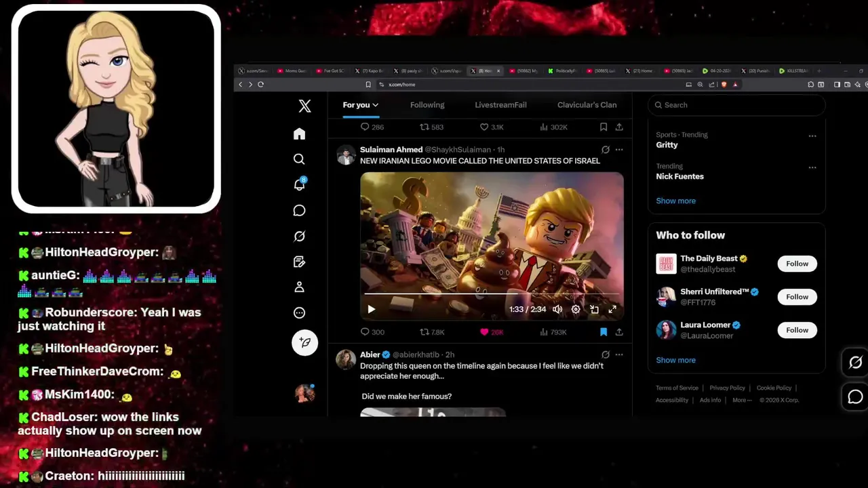Enter fullscreen on the video
The width and height of the screenshot is (868, 488).
[612, 309]
